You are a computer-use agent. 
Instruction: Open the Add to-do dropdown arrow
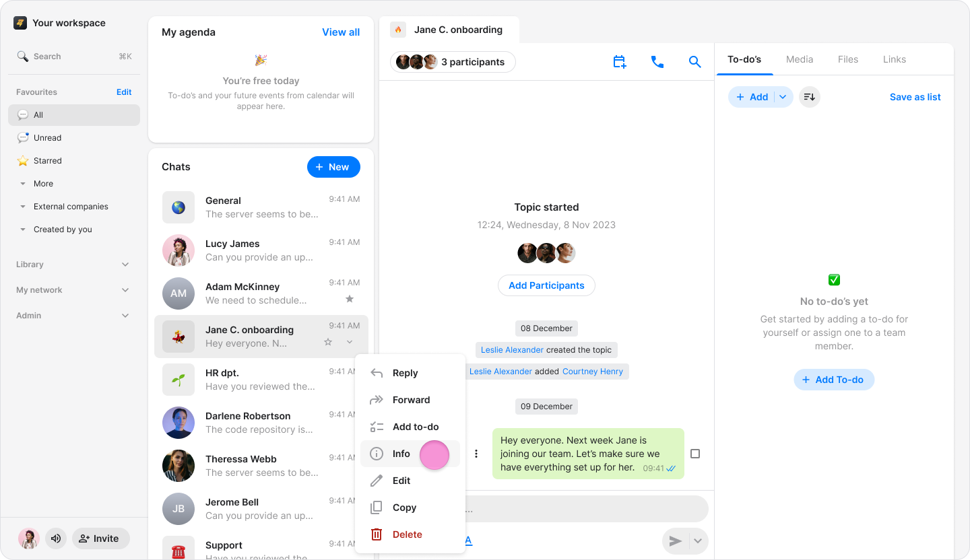coord(783,97)
